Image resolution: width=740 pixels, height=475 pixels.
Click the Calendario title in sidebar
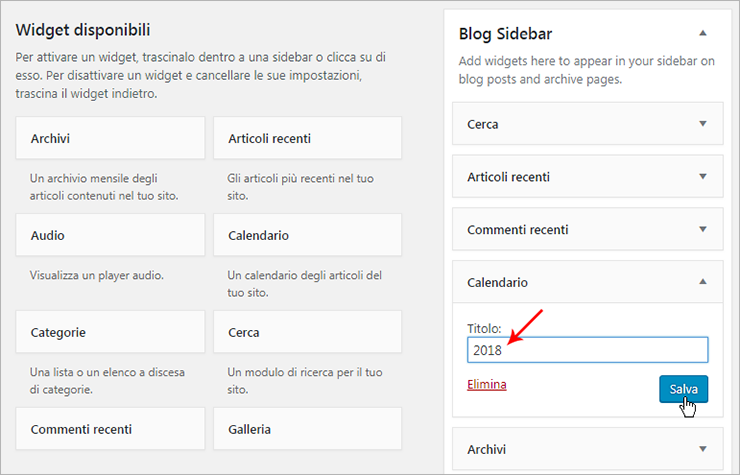pos(497,282)
